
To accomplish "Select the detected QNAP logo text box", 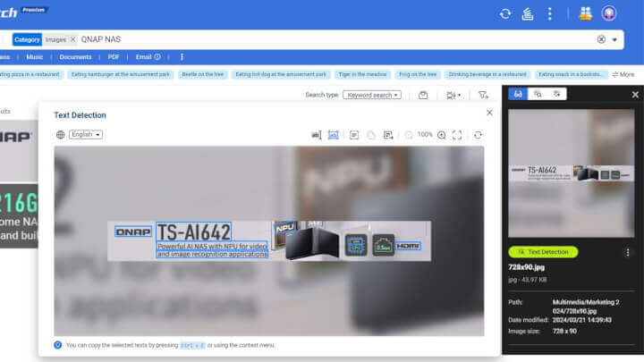I will tap(133, 232).
